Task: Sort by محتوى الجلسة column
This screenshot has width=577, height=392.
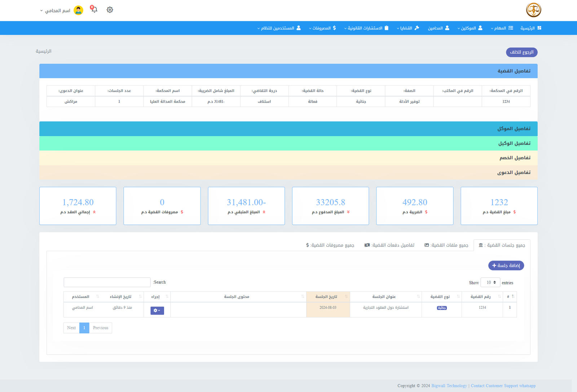Action: tap(238, 297)
